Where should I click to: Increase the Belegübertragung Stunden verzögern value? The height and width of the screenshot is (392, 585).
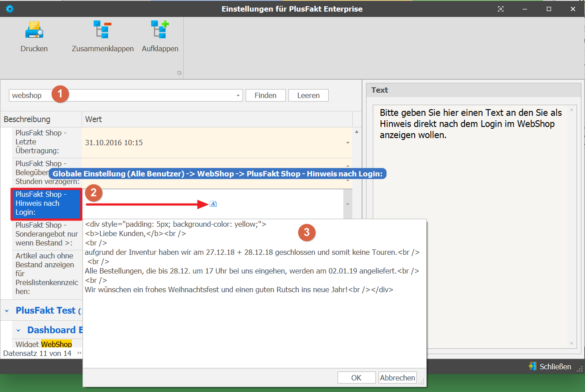347,166
